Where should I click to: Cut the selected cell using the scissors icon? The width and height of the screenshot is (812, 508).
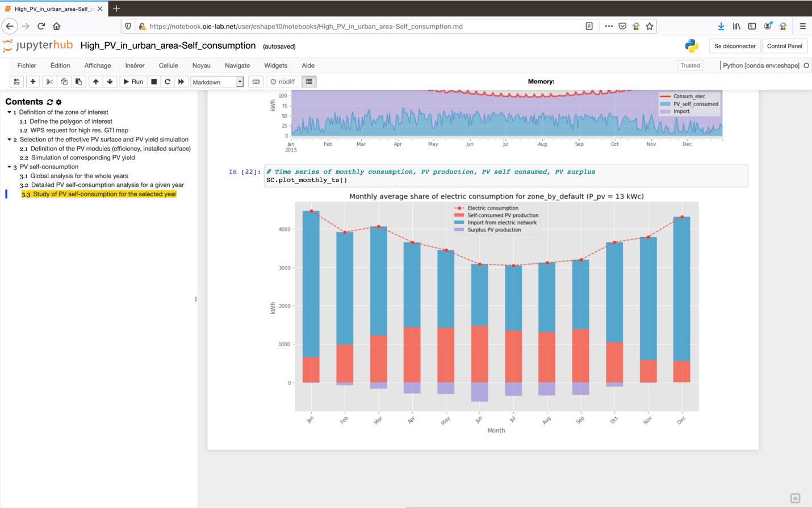(x=49, y=81)
